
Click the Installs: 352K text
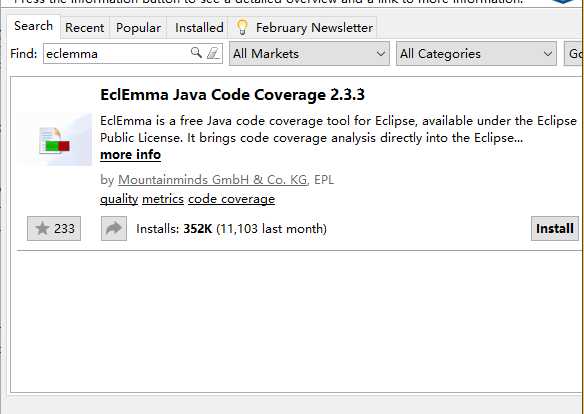coord(174,229)
